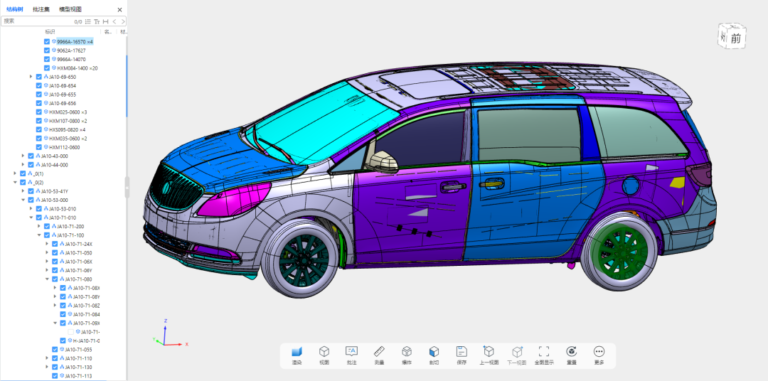Click next search result arrow
768x381 pixels.
click(123, 22)
